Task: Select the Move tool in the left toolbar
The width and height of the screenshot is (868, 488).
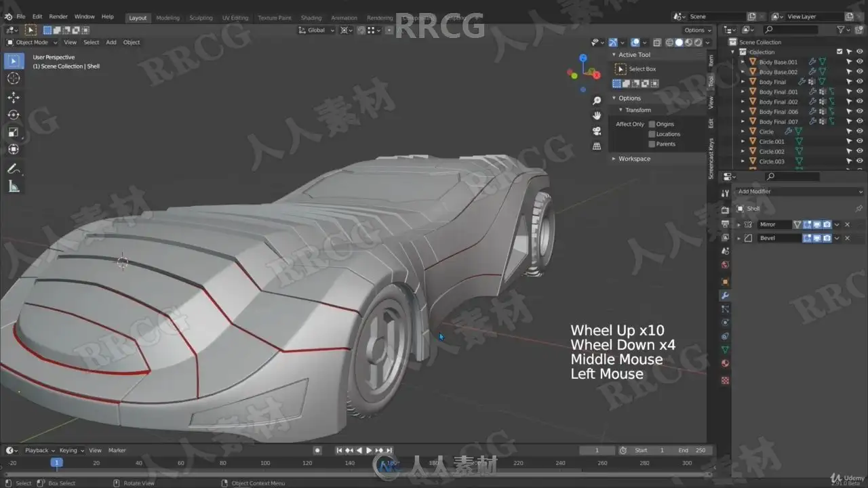Action: point(14,98)
